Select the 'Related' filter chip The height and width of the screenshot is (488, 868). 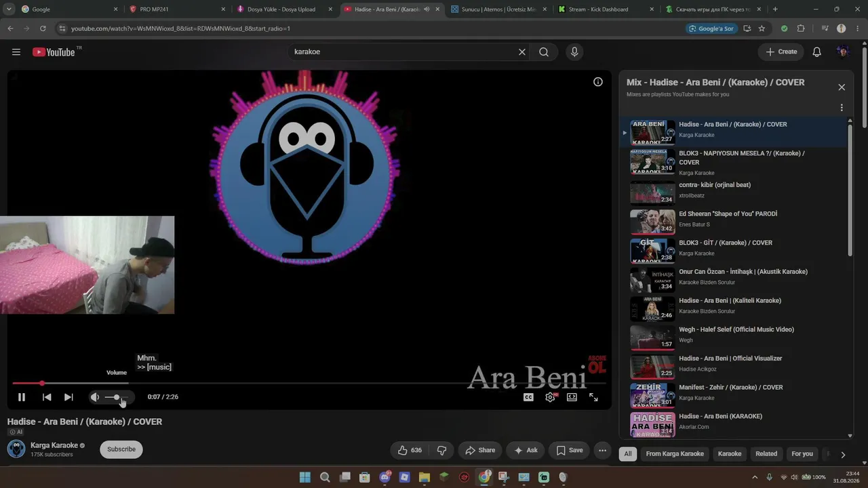click(766, 454)
